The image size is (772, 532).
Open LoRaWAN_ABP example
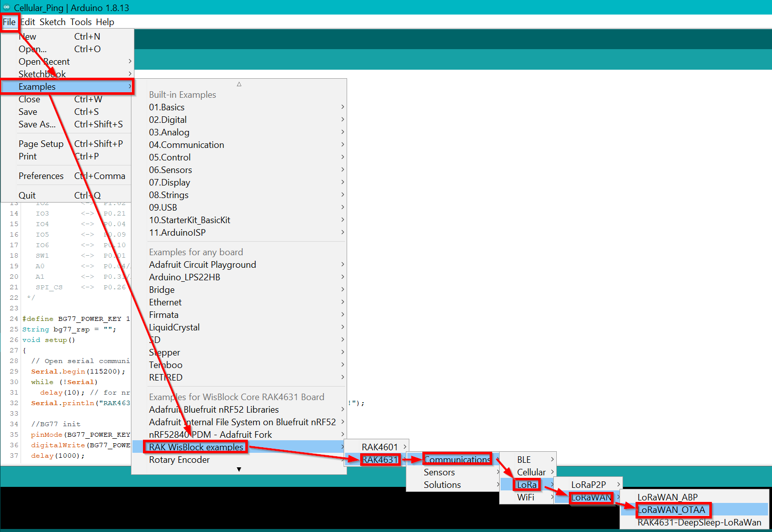[695, 497]
